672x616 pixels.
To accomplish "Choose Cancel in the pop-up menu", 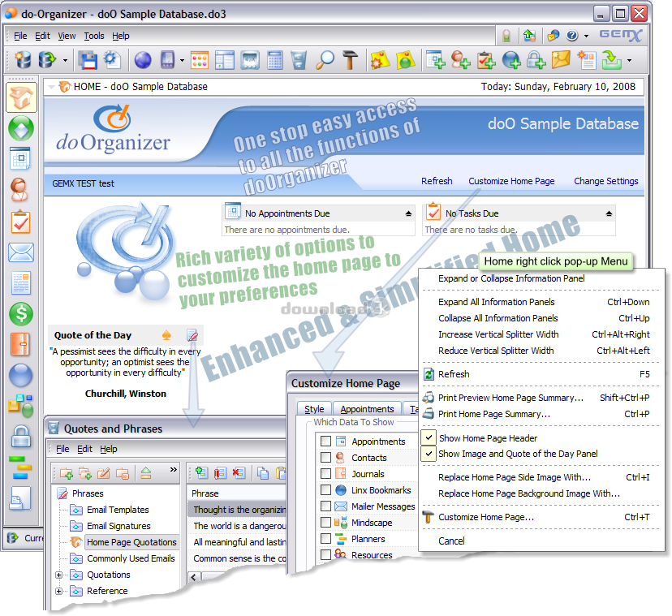I will [x=541, y=541].
